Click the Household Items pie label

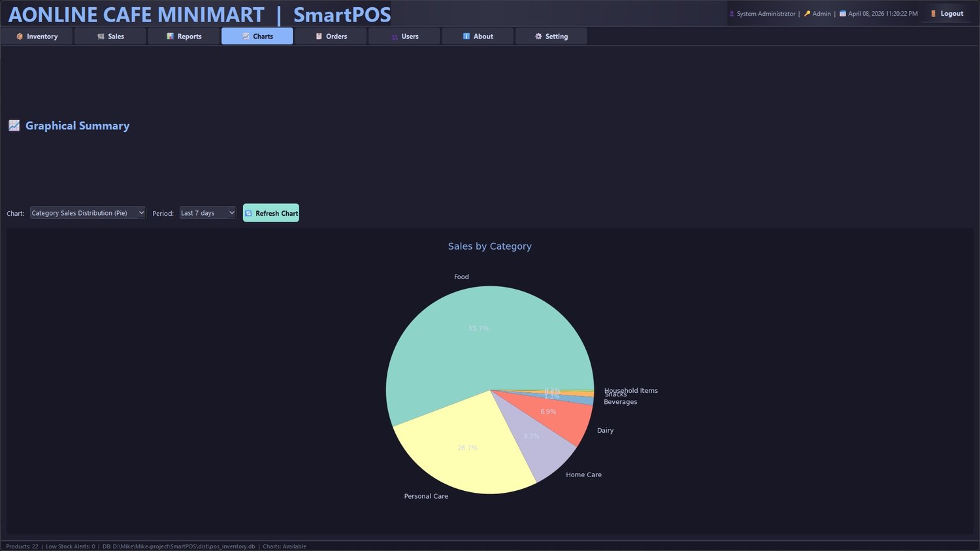point(631,390)
